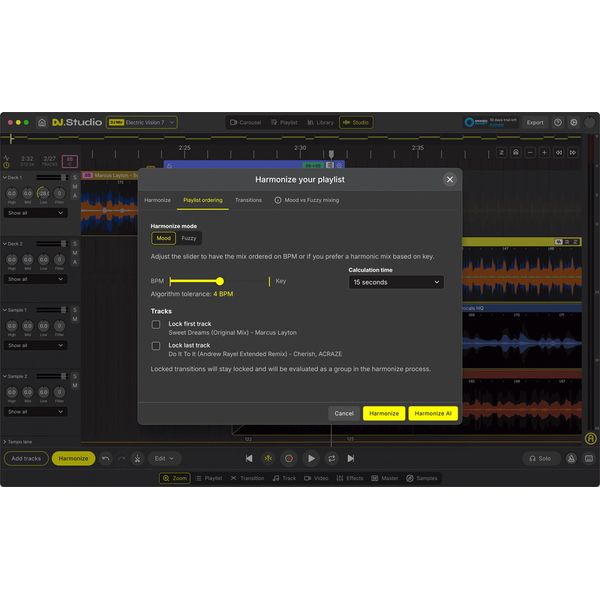This screenshot has height=600, width=600.
Task: Click the Cancel button
Action: tap(344, 413)
